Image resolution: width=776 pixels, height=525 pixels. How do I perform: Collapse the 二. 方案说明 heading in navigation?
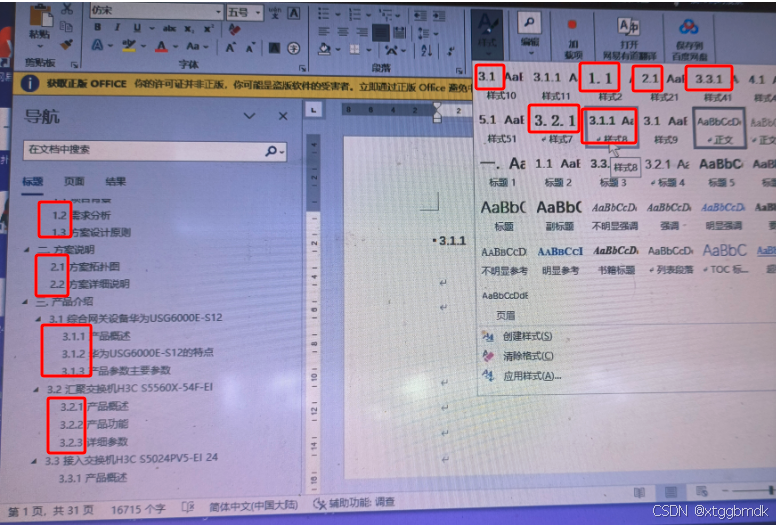26,250
